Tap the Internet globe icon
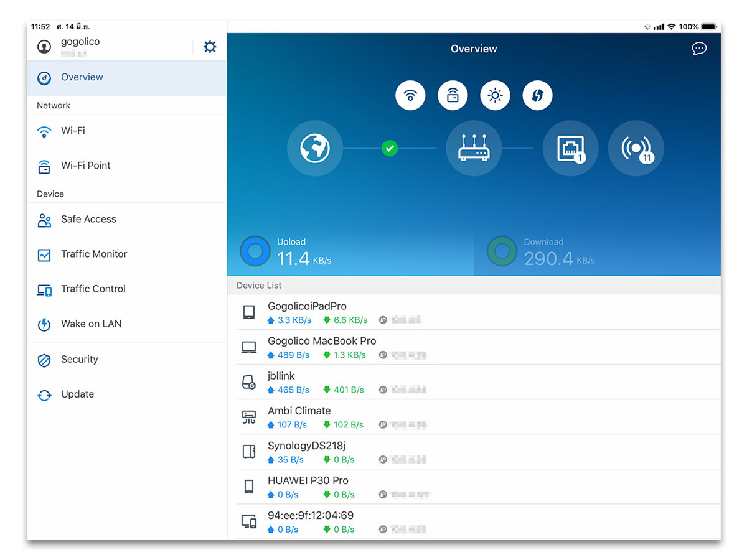The image size is (747, 560). click(x=315, y=149)
